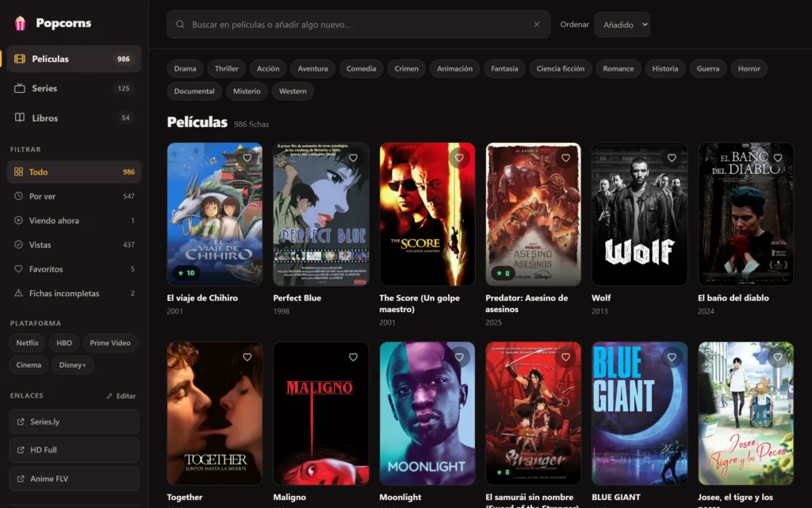Viewport: 812px width, 508px height.
Task: Select the Películas section label
Action: click(x=50, y=59)
